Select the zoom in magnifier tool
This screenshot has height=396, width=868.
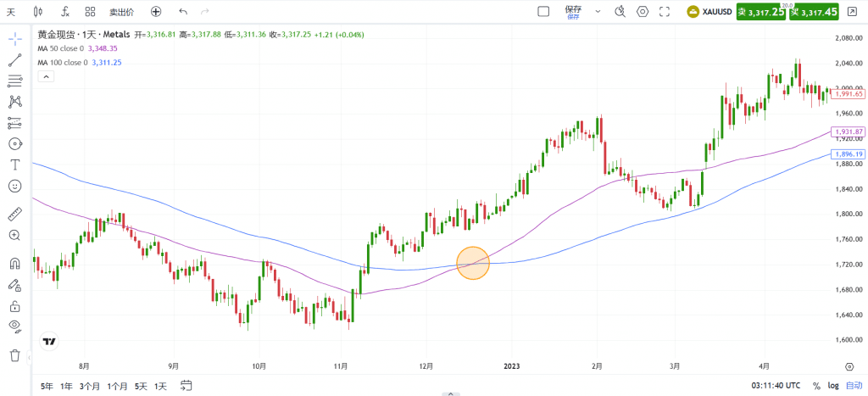click(x=15, y=236)
